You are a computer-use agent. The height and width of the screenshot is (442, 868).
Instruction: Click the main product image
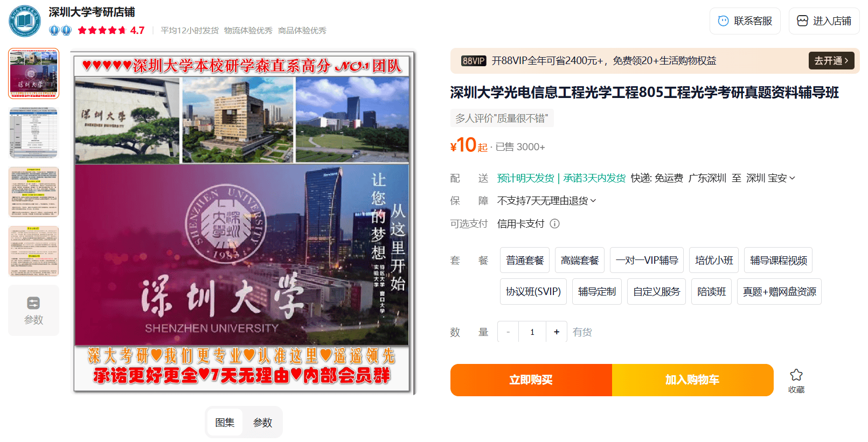point(243,223)
